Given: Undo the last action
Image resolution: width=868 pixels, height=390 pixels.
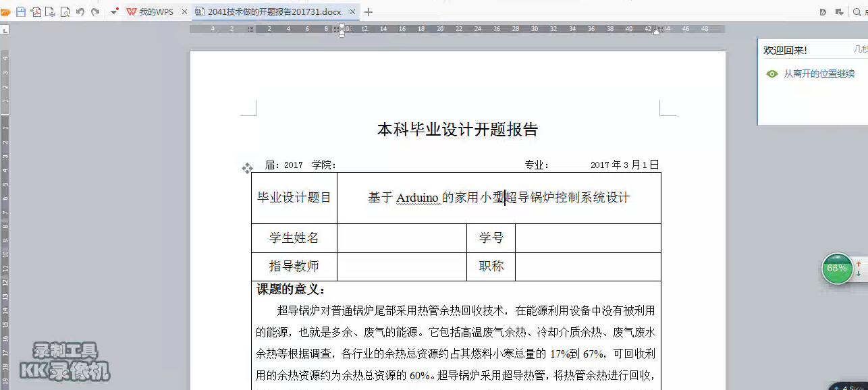Looking at the screenshot, I should click(80, 12).
